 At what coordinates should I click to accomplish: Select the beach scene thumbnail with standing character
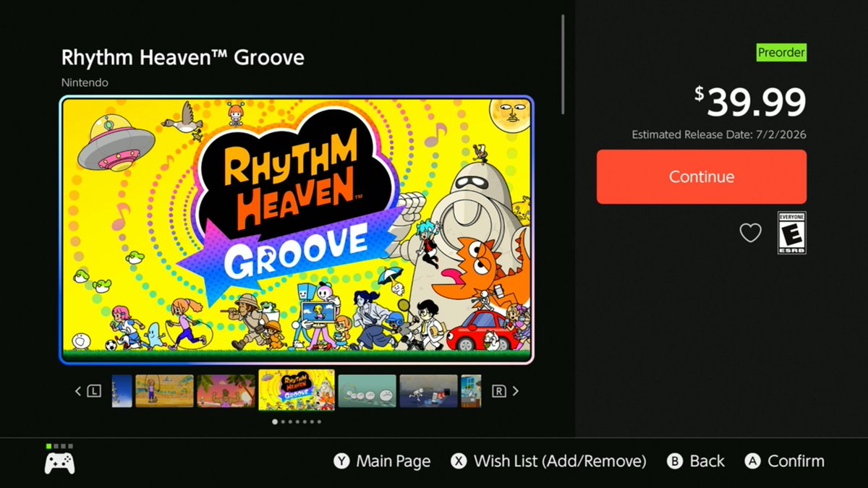click(164, 391)
